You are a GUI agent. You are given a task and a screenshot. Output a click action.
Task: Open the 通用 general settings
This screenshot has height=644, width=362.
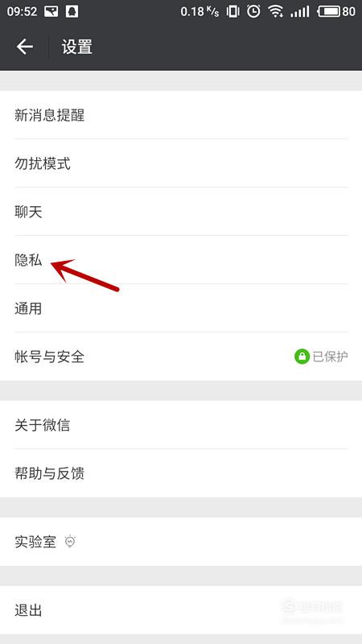coord(181,308)
